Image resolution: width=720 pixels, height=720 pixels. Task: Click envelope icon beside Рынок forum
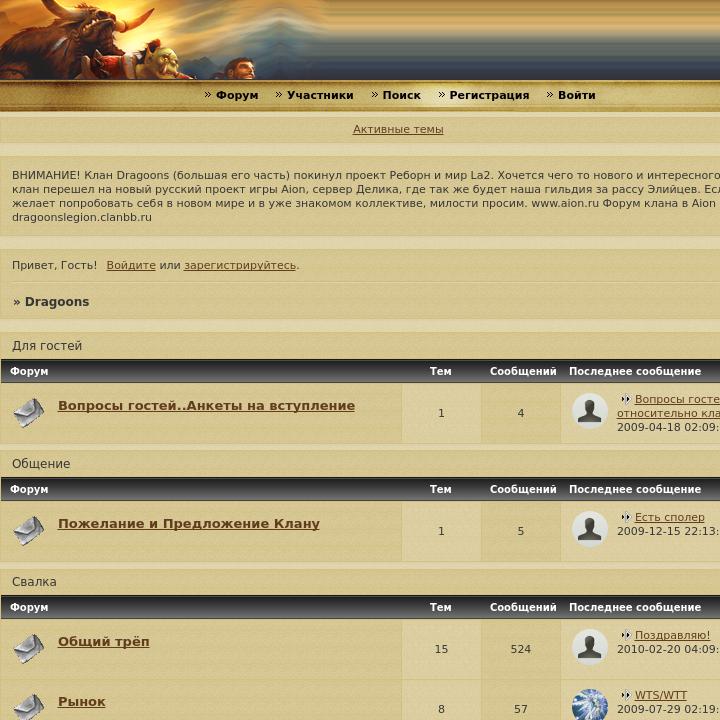[x=29, y=707]
